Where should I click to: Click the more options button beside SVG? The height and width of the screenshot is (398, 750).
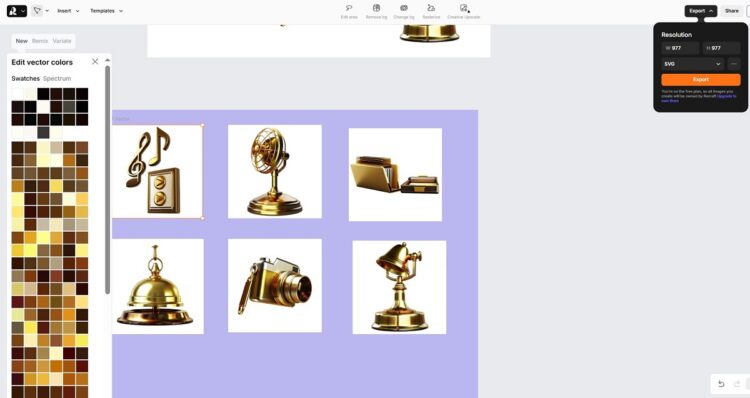click(734, 64)
